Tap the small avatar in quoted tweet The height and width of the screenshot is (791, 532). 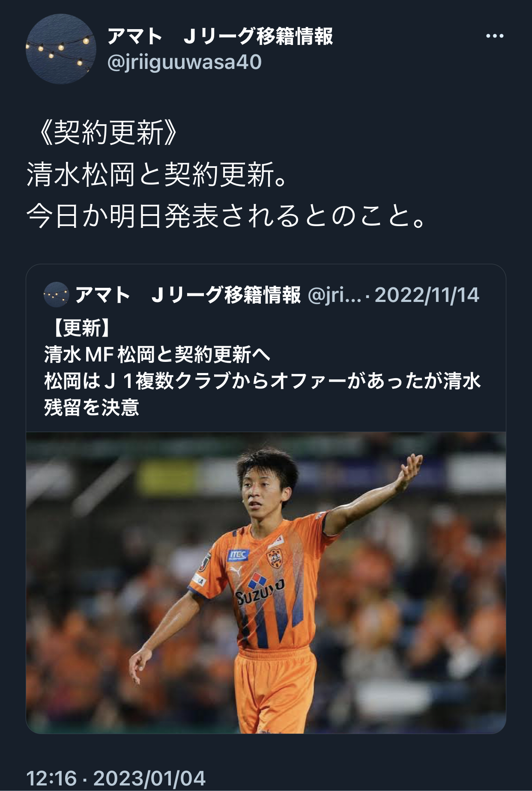tap(56, 295)
